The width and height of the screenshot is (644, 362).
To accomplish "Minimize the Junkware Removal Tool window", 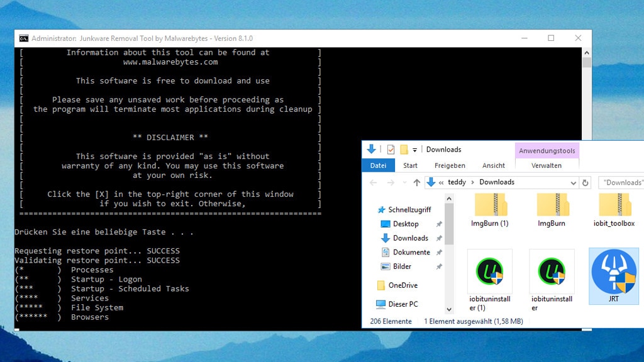I will point(525,38).
